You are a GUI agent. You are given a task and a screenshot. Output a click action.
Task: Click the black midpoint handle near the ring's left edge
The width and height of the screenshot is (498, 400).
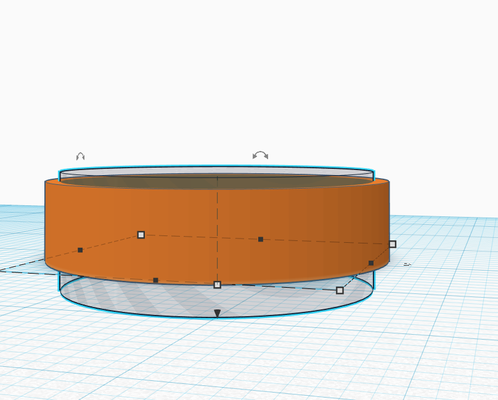pyautogui.click(x=80, y=250)
